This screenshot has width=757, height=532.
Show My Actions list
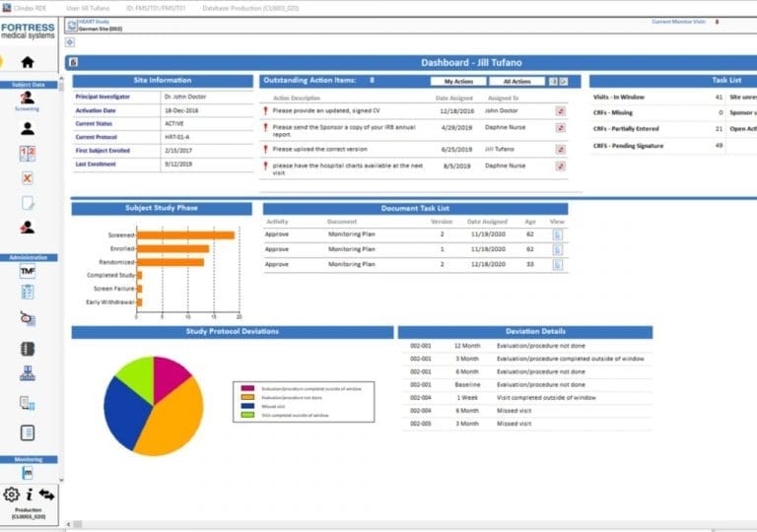click(x=458, y=82)
